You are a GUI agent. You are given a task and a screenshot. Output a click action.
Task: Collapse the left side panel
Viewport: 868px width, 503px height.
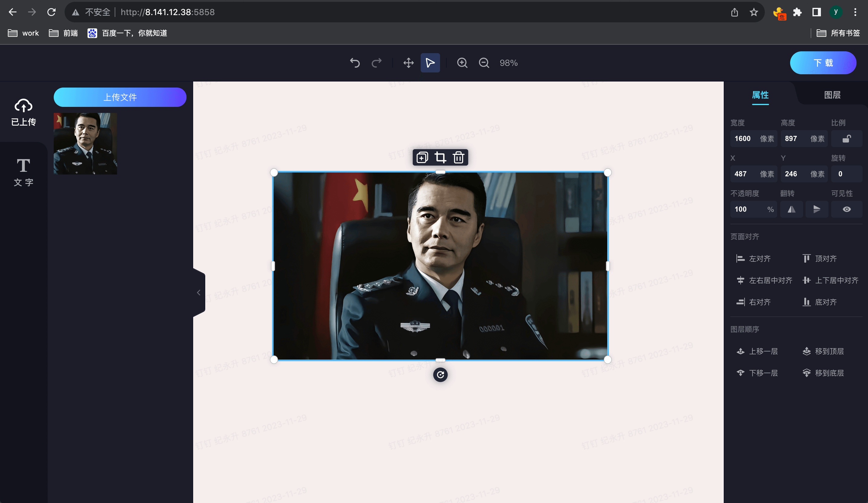[199, 293]
